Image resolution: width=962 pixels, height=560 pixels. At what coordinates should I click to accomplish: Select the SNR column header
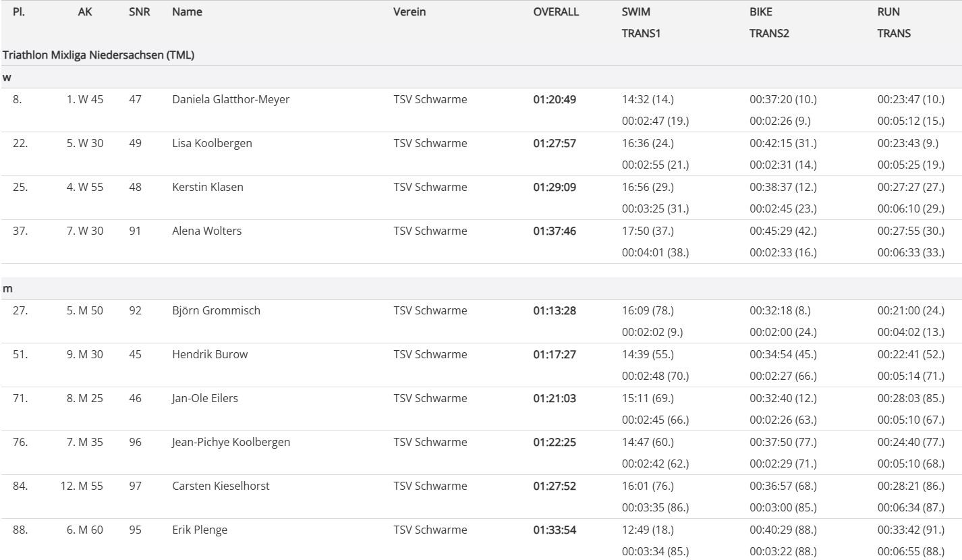click(139, 11)
